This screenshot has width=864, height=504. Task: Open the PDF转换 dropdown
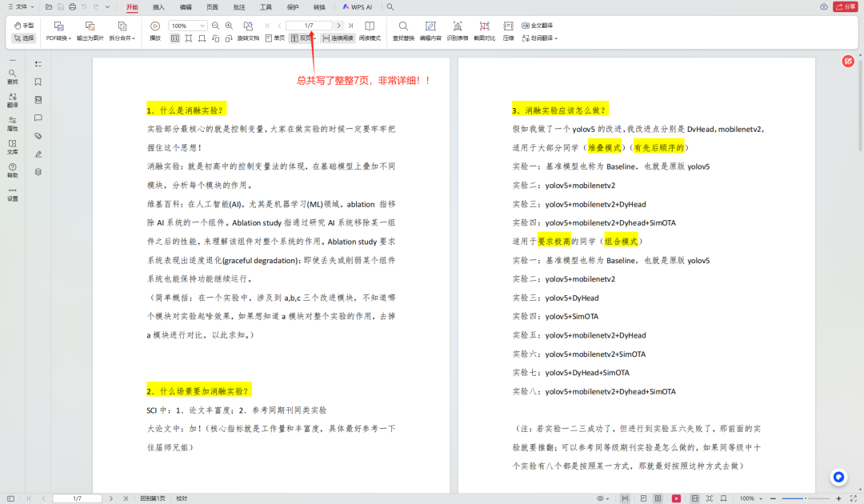tap(58, 31)
